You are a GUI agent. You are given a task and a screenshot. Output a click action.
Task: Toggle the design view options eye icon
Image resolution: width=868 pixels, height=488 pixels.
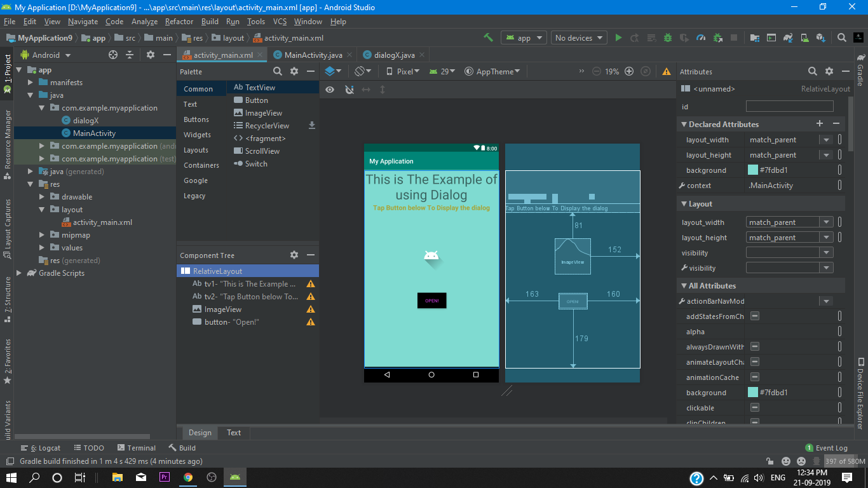coord(330,90)
